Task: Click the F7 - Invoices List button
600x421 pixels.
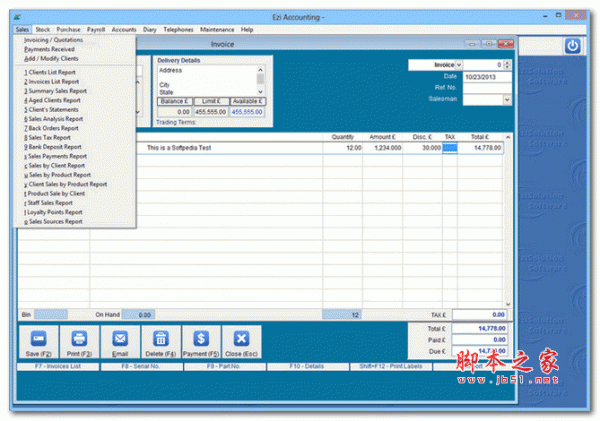Action: tap(58, 367)
